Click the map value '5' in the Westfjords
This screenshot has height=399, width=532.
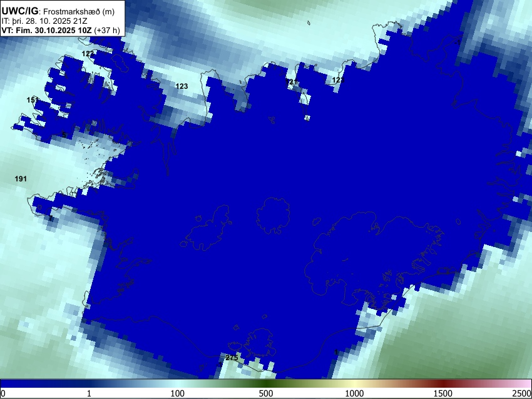(64, 135)
